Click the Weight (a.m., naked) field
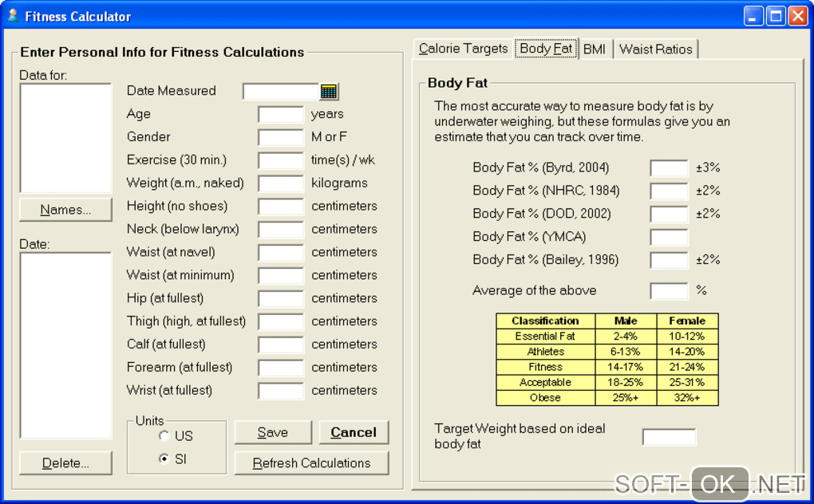This screenshot has height=504, width=814. [x=281, y=183]
